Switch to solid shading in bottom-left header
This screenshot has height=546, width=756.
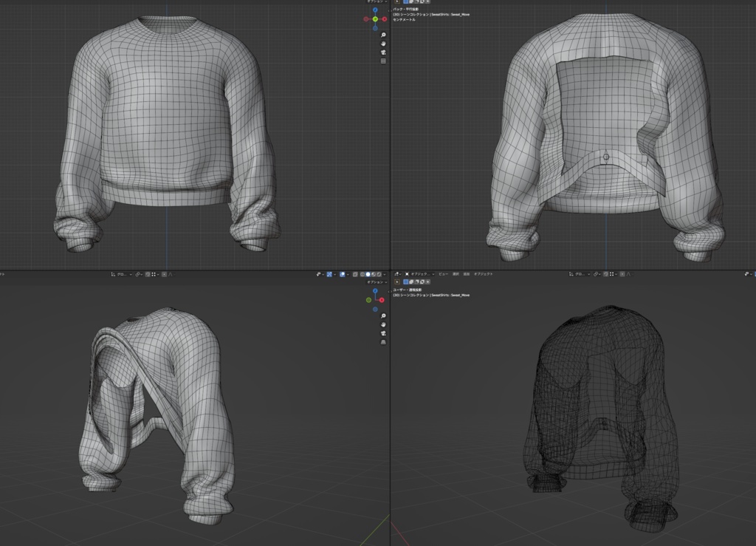368,274
